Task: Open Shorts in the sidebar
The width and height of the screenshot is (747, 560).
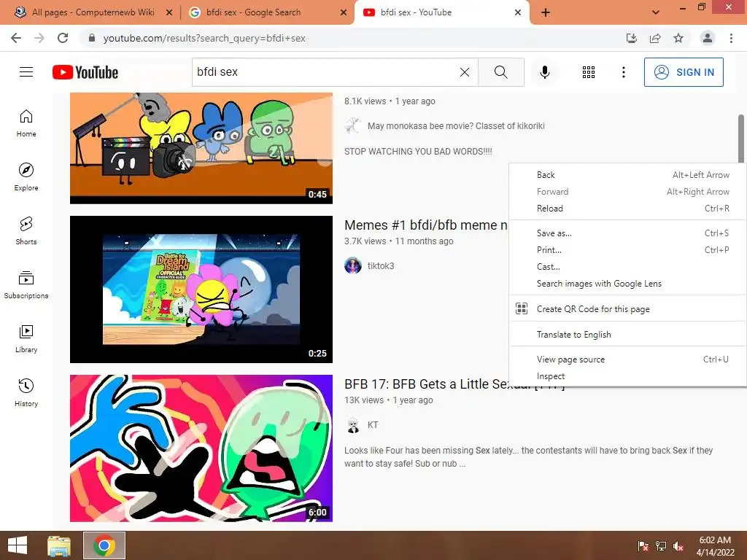Action: (26, 231)
